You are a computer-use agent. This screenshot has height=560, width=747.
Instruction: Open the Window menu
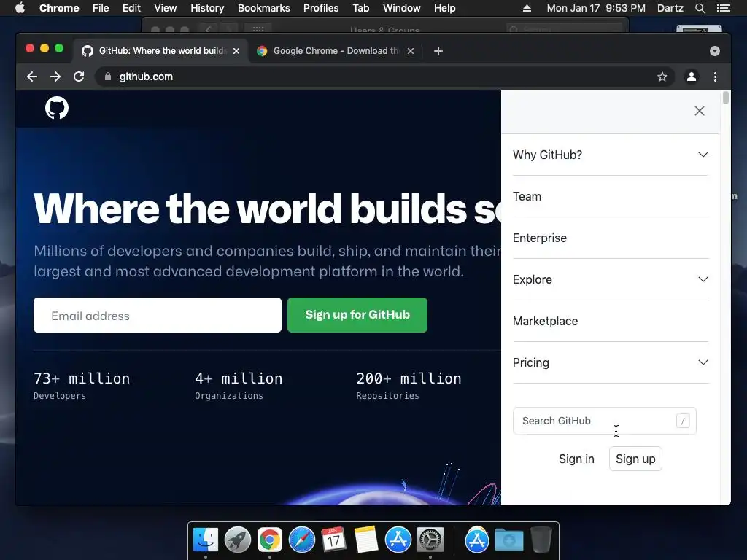(x=402, y=8)
